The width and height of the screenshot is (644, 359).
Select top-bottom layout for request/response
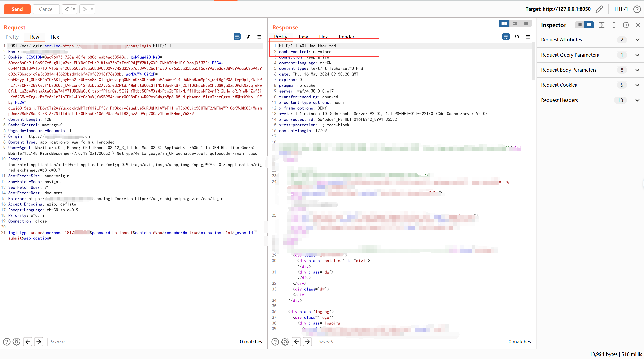tap(515, 23)
